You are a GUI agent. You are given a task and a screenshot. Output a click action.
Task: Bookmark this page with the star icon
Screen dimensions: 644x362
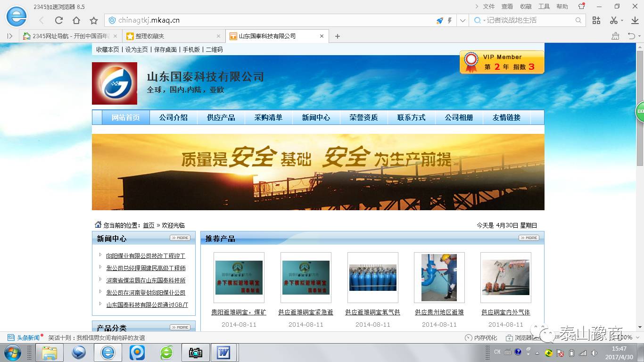[94, 20]
